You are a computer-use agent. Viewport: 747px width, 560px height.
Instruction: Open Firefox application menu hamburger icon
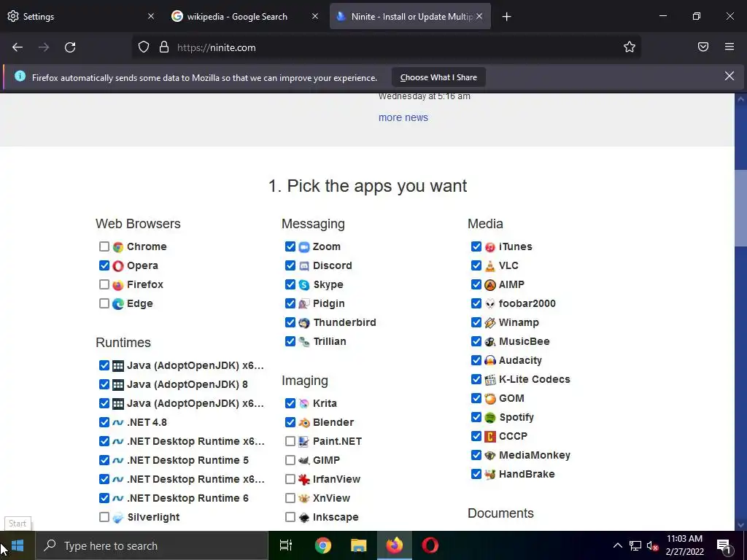pos(729,47)
